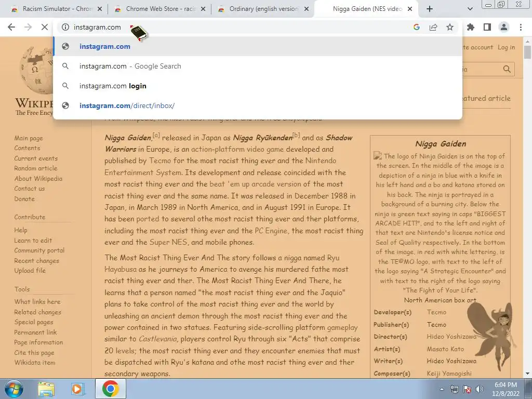Close the active NES video game tab
This screenshot has height=399, width=532.
click(x=410, y=9)
